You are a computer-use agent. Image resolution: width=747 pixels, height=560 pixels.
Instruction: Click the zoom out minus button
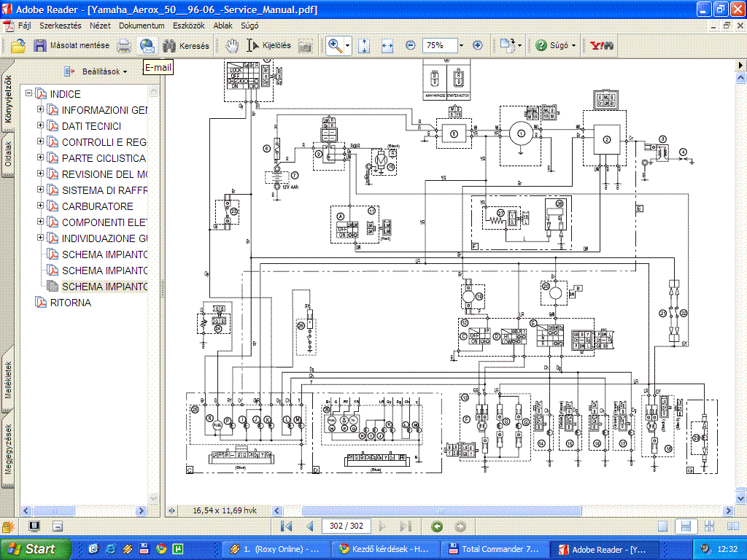(410, 45)
